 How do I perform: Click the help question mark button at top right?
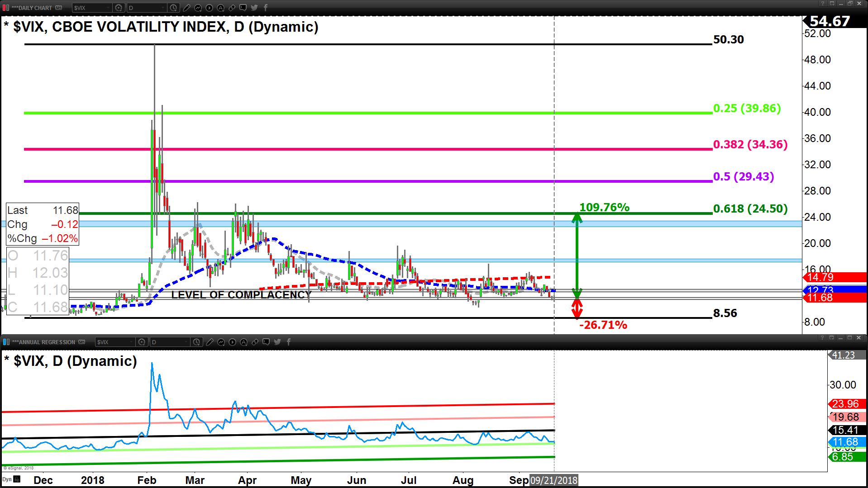(822, 4)
